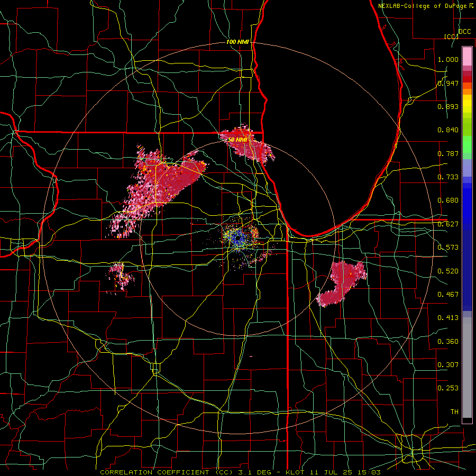Select the 0.253 scale value
Viewport: 476px width, 476px height.
pyautogui.click(x=448, y=388)
